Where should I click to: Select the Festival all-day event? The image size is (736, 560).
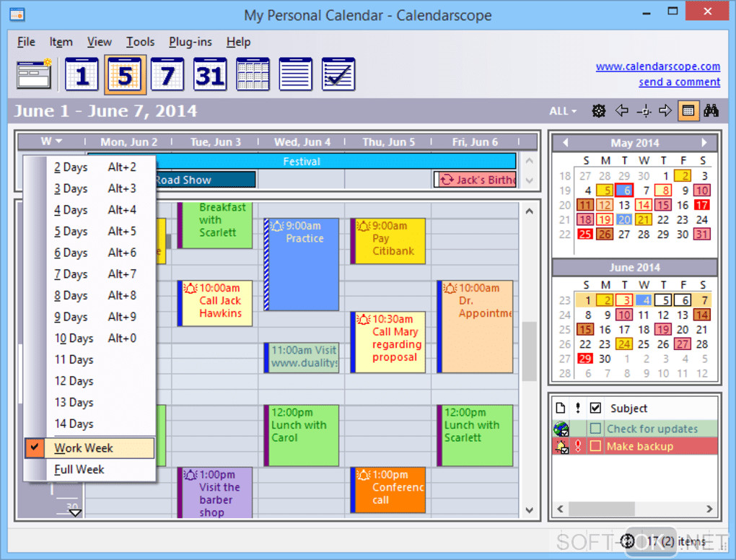tap(302, 161)
